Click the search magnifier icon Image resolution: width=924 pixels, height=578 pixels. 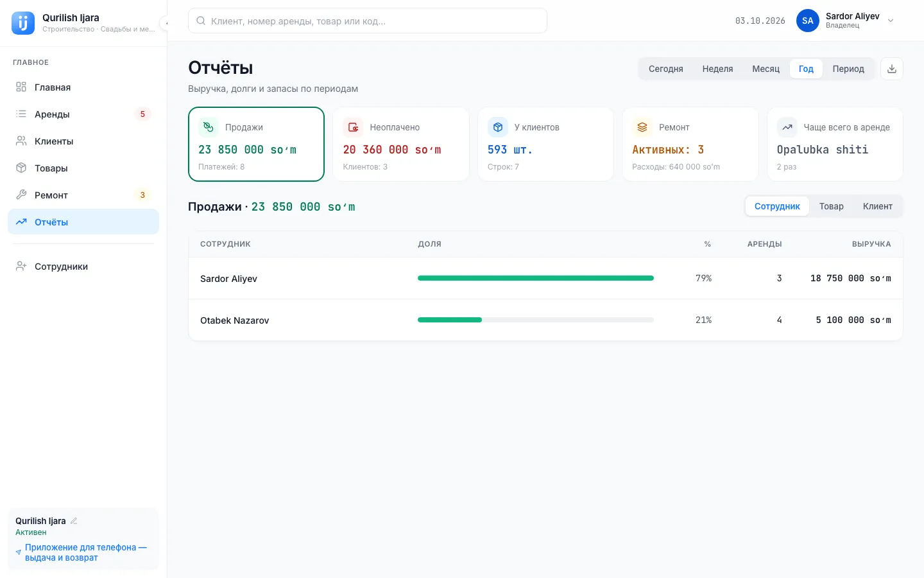(x=201, y=21)
